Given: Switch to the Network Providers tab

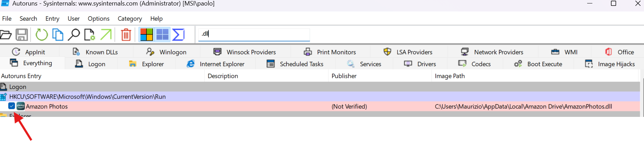Looking at the screenshot, I should [492, 52].
